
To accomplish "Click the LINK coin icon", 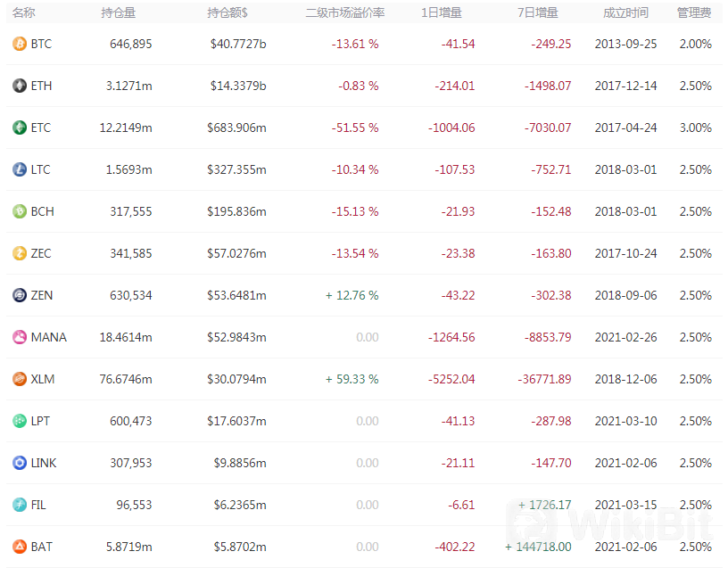I will [20, 463].
